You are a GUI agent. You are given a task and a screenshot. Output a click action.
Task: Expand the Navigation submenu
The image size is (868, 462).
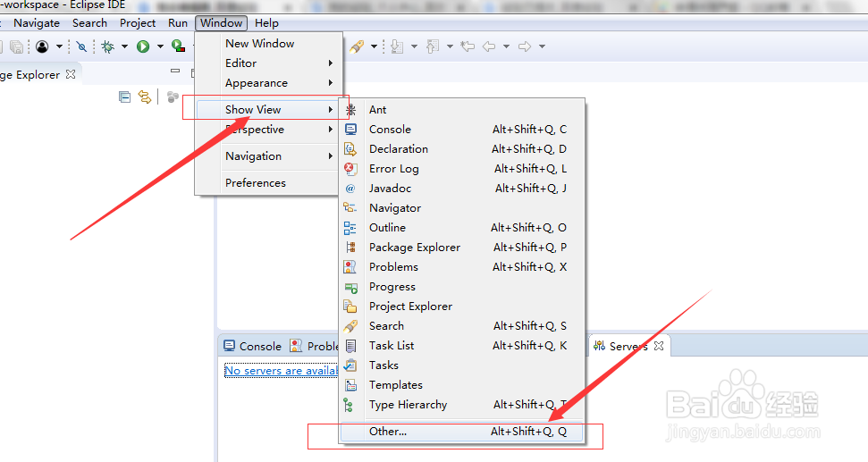(268, 156)
